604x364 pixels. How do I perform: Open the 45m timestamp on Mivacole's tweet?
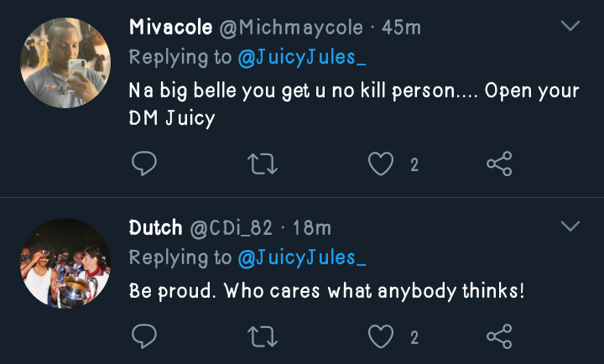[x=401, y=27]
